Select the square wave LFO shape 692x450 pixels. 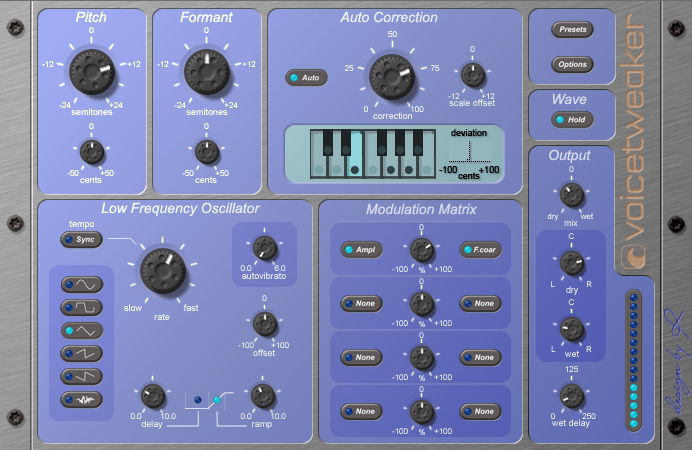(x=82, y=307)
